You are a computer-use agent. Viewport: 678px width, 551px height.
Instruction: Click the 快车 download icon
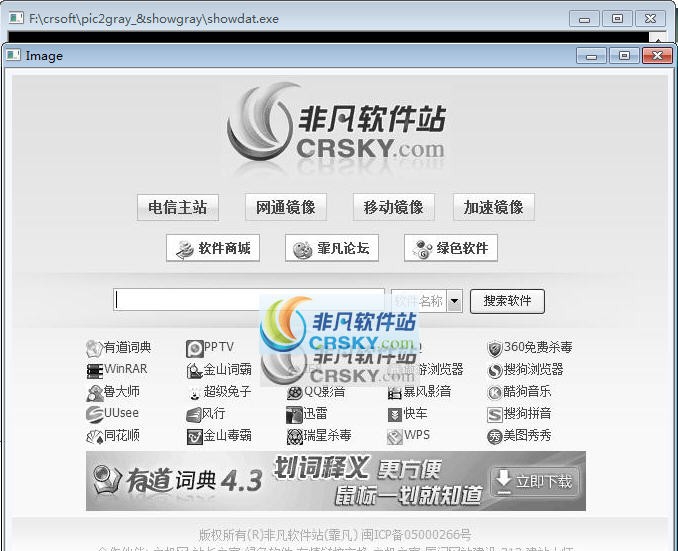tap(394, 415)
